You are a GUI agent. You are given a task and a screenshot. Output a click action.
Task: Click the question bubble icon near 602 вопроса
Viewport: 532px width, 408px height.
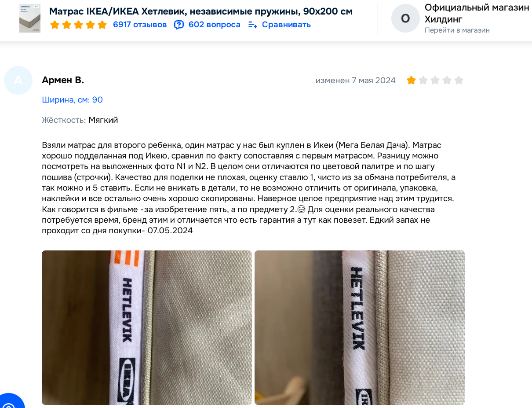pos(179,25)
